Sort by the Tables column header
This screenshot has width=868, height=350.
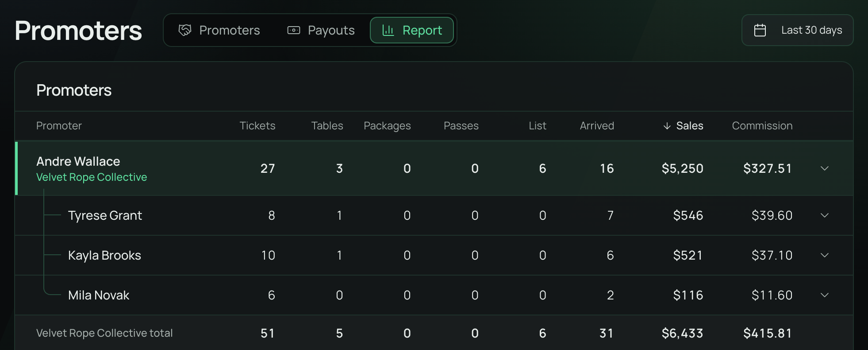pyautogui.click(x=327, y=126)
